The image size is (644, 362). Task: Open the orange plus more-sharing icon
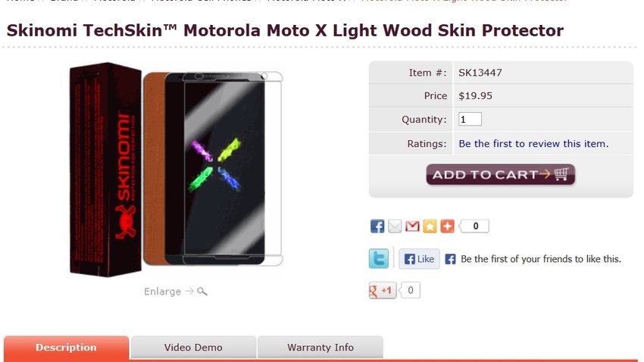coord(447,226)
